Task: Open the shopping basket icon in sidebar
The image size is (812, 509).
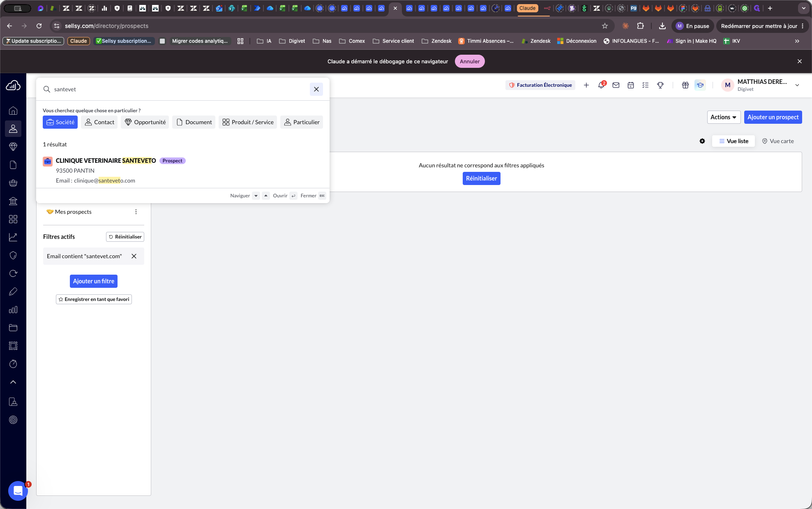Action: [x=13, y=183]
